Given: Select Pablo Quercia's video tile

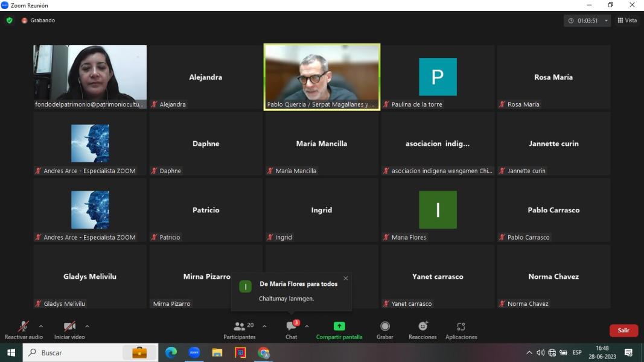Looking at the screenshot, I should (322, 74).
